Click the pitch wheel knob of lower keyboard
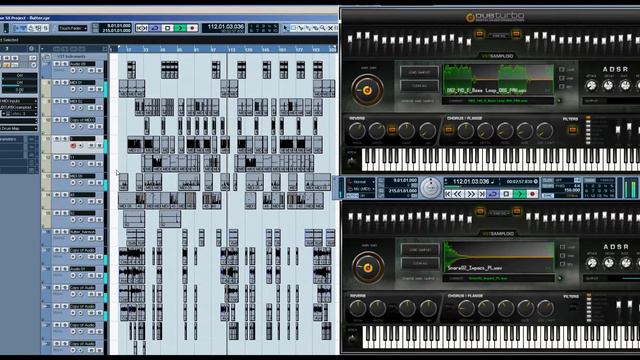640x360 pixels. [352, 339]
